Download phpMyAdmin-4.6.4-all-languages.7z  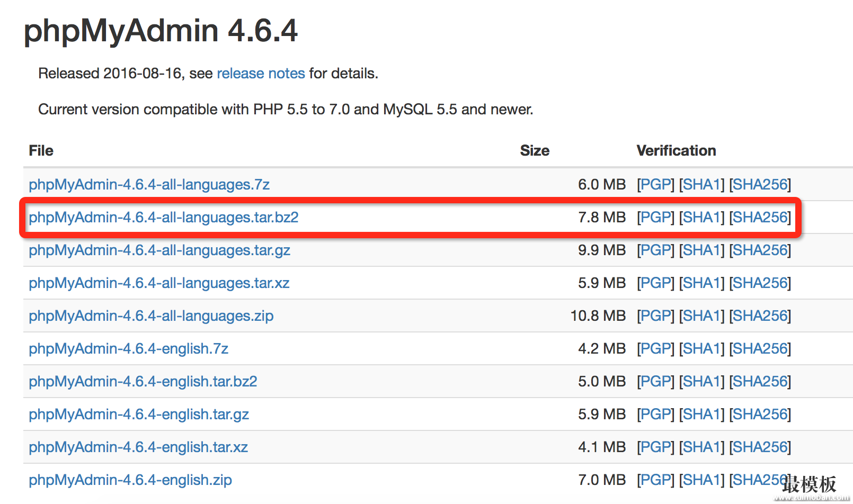(x=149, y=184)
